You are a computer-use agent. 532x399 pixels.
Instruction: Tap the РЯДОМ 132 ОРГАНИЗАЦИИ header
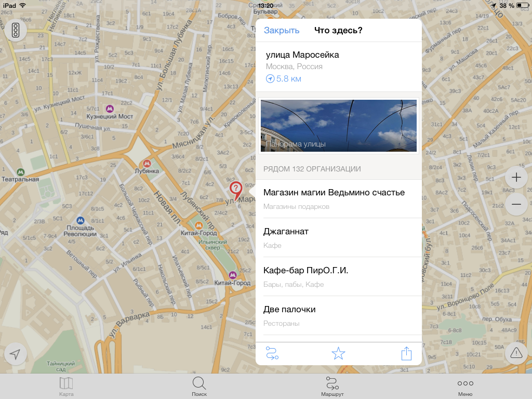click(x=312, y=169)
